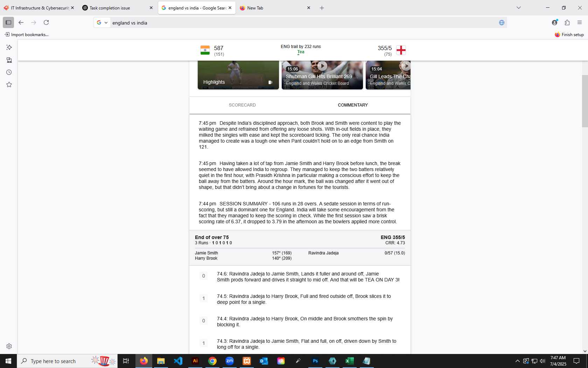Open the Google search engine dropdown

(102, 22)
